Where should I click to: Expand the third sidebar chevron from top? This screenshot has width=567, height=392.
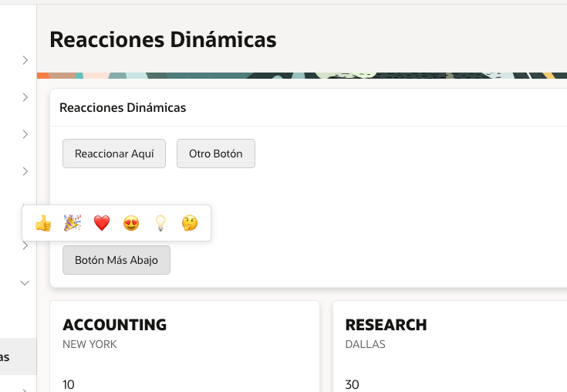pyautogui.click(x=25, y=134)
